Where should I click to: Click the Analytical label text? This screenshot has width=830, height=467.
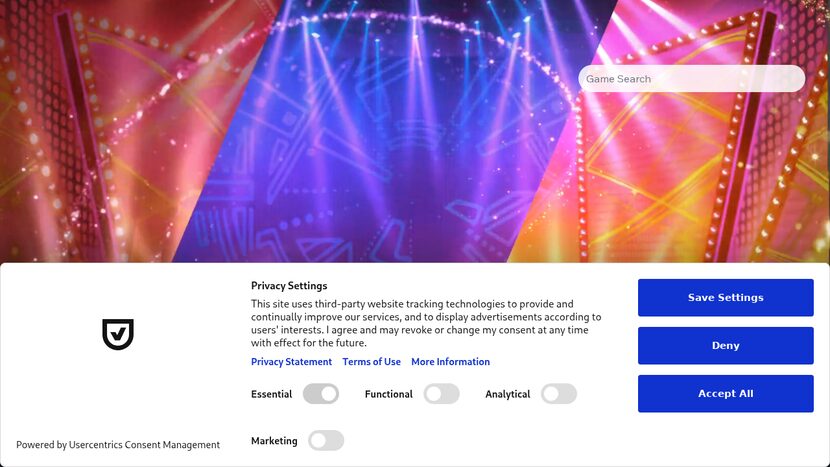pos(507,394)
